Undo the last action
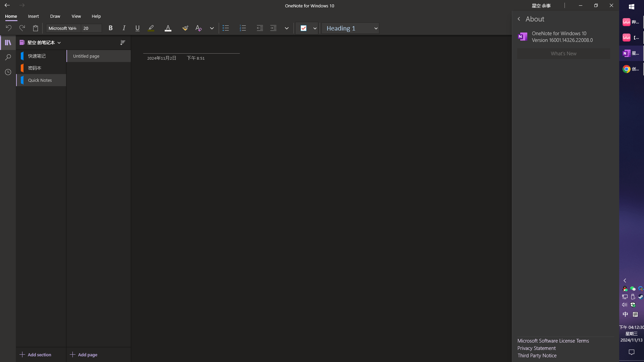 coord(8,28)
